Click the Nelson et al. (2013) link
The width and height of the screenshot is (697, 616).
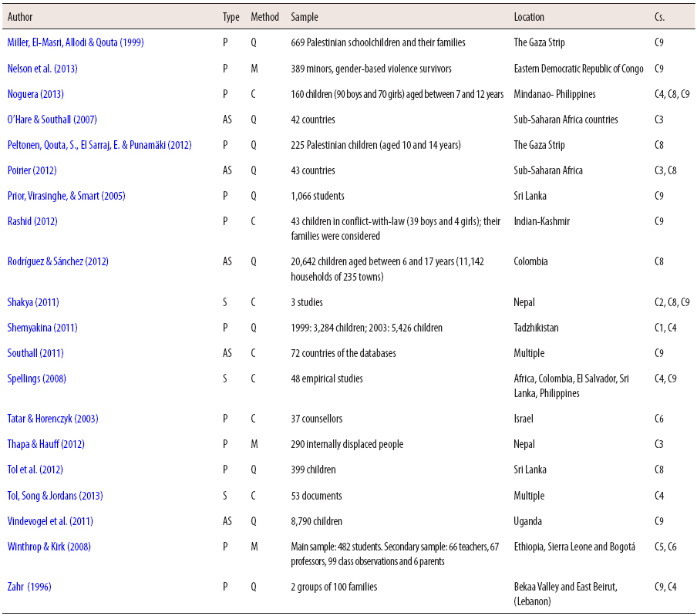click(42, 68)
